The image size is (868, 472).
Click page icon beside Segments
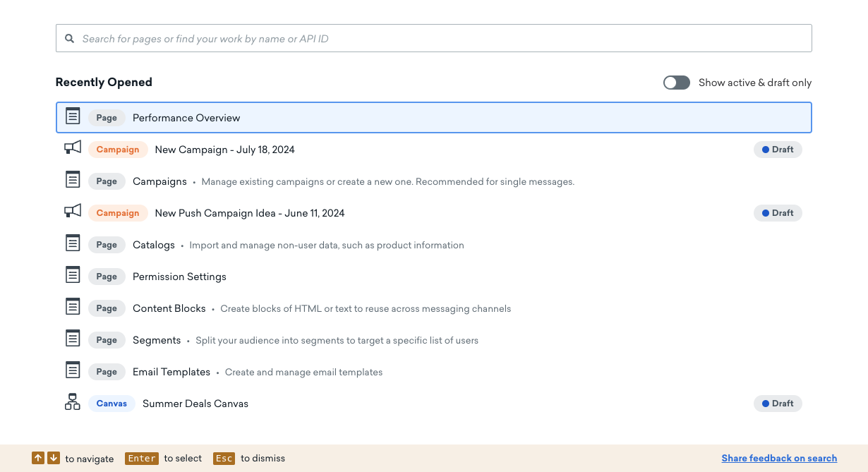point(73,338)
